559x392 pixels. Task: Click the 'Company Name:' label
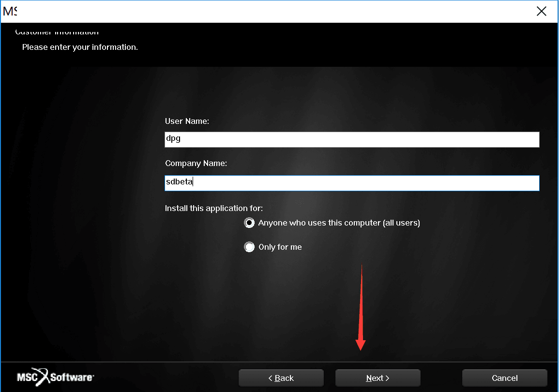point(196,163)
